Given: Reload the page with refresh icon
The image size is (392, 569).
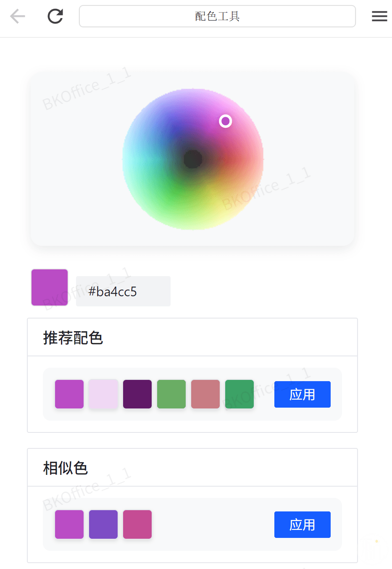Looking at the screenshot, I should (55, 16).
